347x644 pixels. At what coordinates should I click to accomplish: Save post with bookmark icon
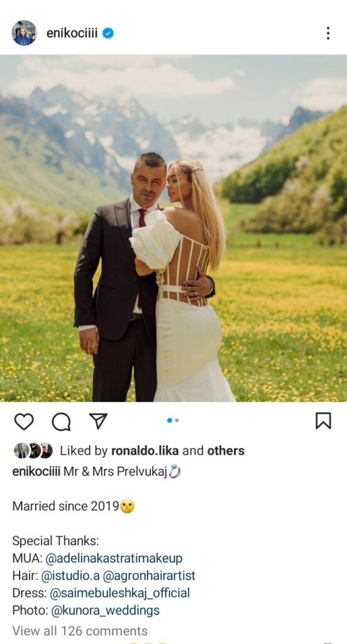tap(323, 421)
